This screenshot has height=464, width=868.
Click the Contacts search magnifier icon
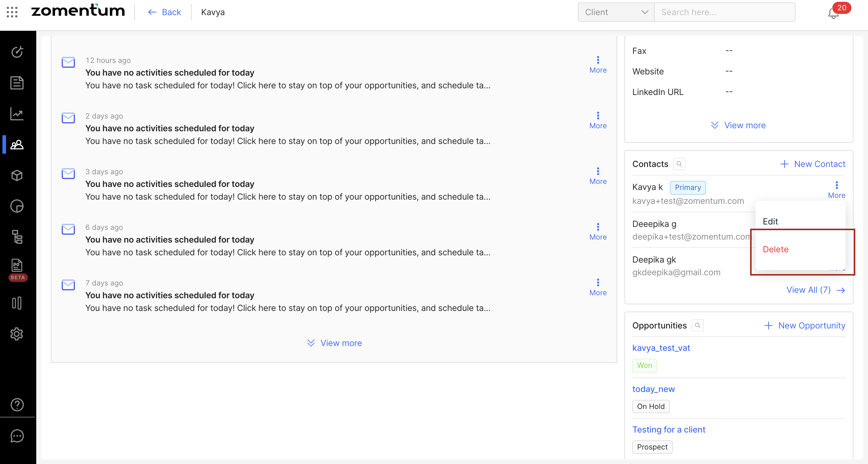679,164
